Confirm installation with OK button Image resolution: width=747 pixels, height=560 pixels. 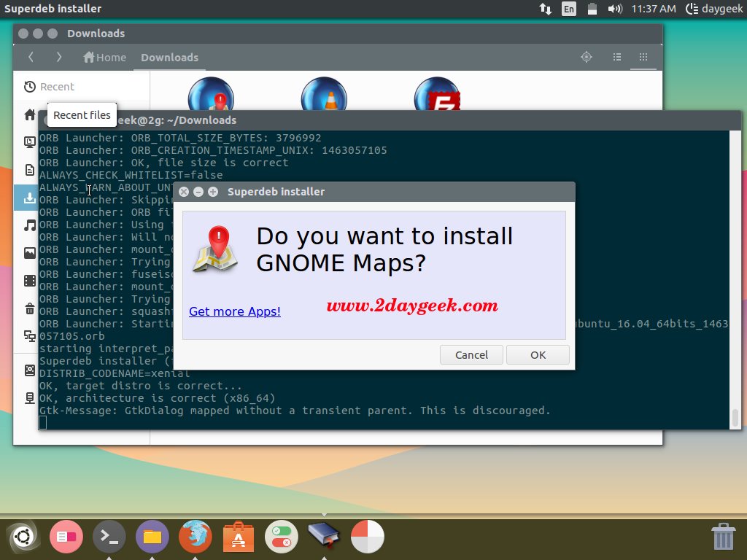(538, 355)
